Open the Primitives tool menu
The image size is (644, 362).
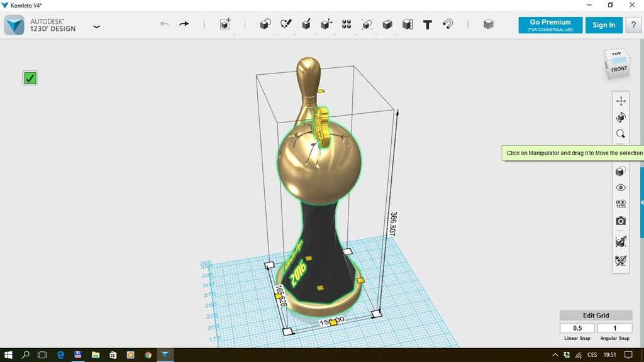[x=265, y=25]
